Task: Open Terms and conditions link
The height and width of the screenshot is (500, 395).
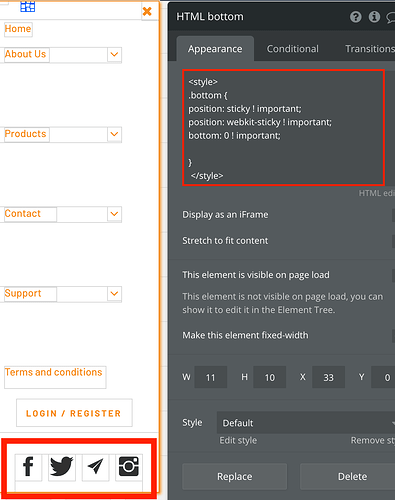Action: 53,372
